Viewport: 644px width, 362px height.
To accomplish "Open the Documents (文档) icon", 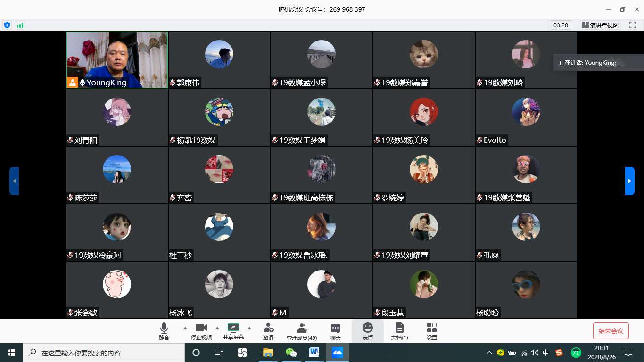I will [x=399, y=331].
